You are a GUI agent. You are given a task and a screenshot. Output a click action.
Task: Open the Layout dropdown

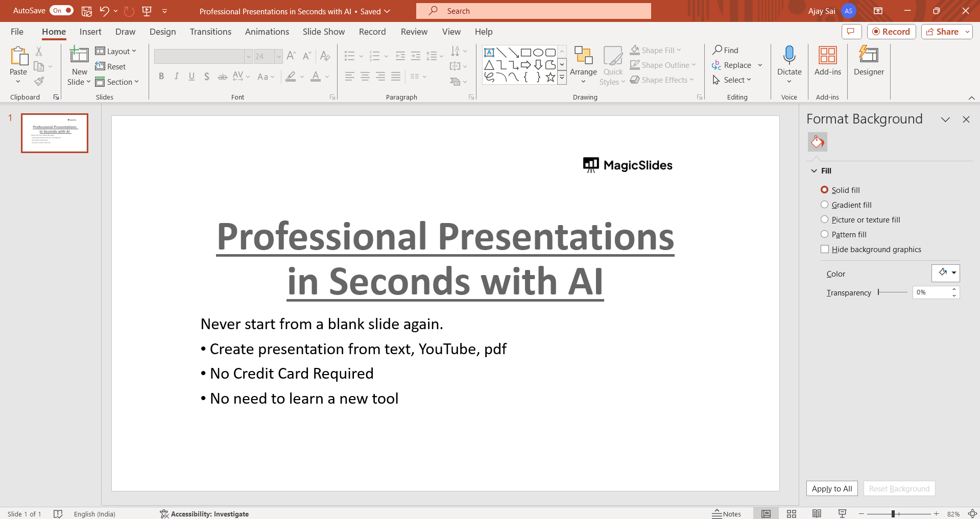click(116, 51)
